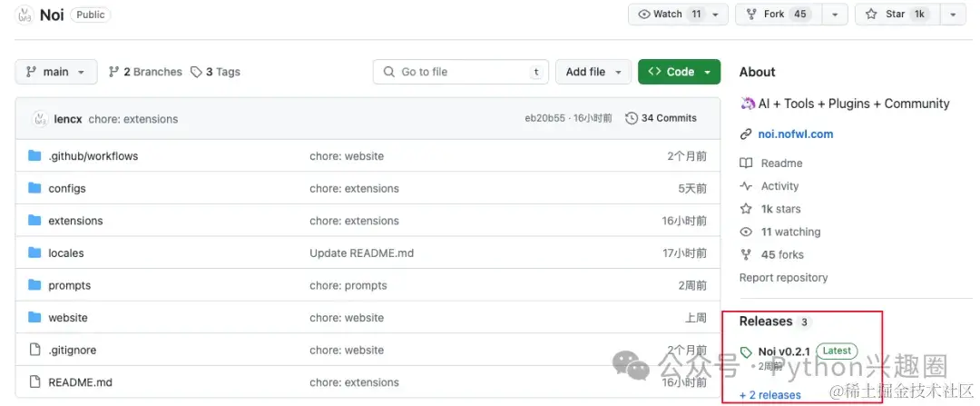Image resolution: width=980 pixels, height=406 pixels.
Task: Open the Noi v0.2.1 release
Action: pyautogui.click(x=784, y=352)
